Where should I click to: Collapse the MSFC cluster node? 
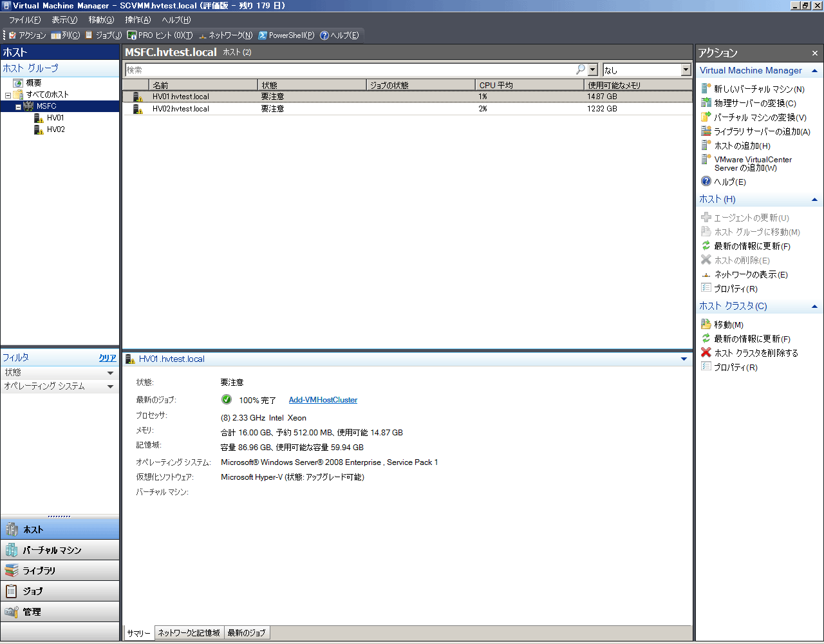18,107
